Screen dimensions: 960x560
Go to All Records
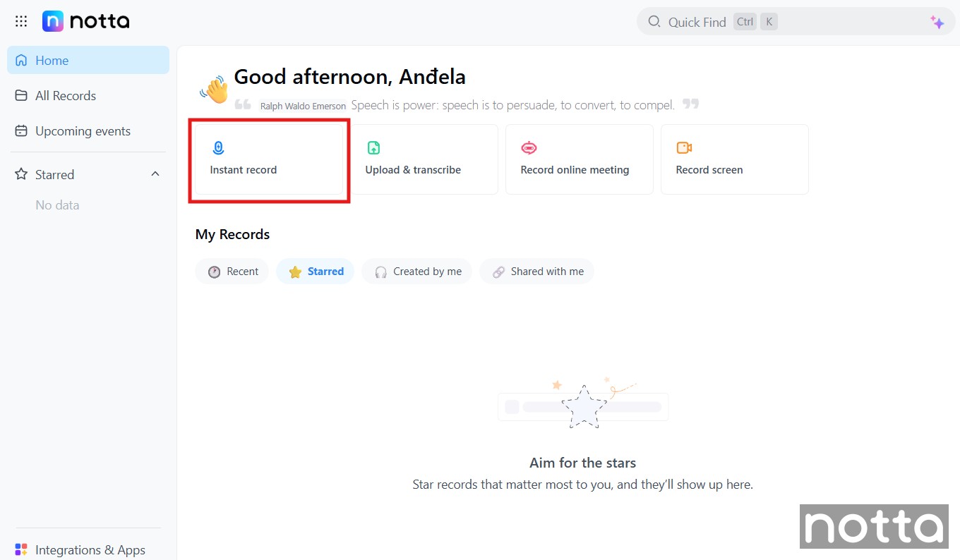click(x=65, y=96)
